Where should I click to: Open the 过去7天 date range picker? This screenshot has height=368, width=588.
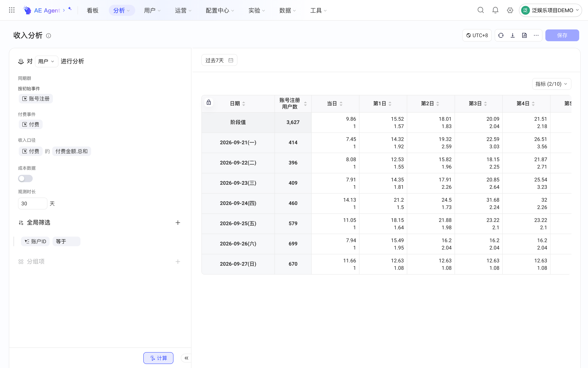click(x=219, y=60)
